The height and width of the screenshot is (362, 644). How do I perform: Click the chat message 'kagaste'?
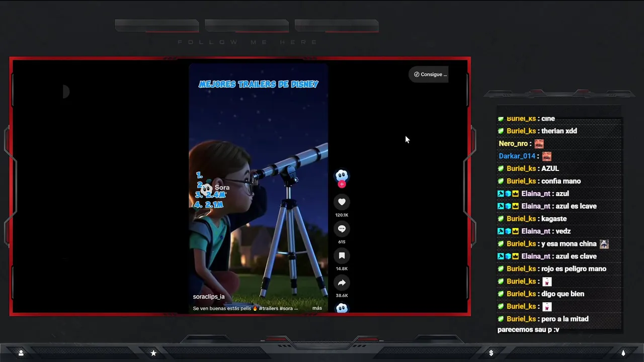[554, 219]
